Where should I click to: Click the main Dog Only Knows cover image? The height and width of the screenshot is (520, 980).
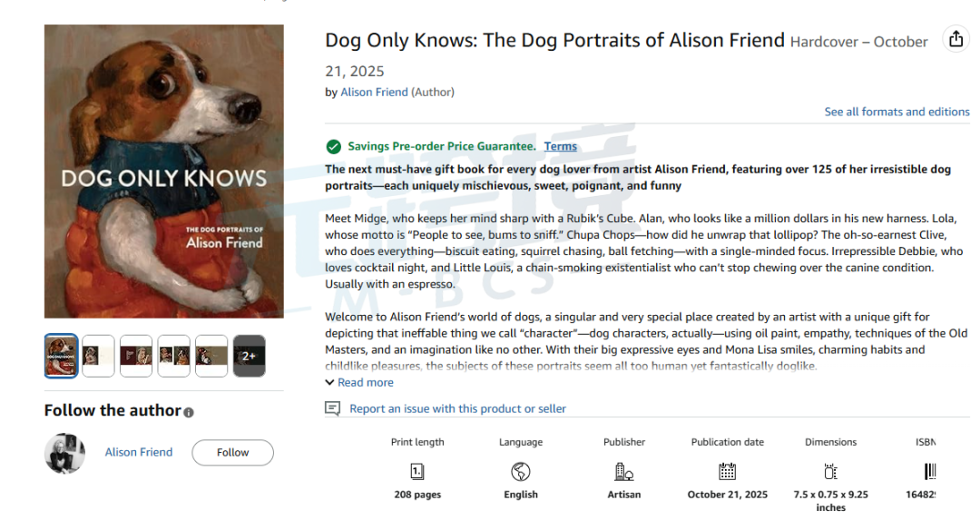point(163,172)
